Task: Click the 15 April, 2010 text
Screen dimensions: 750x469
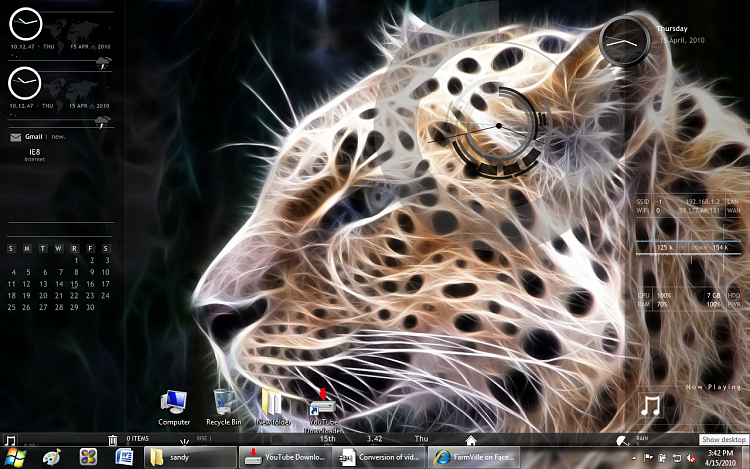Action: 682,40
